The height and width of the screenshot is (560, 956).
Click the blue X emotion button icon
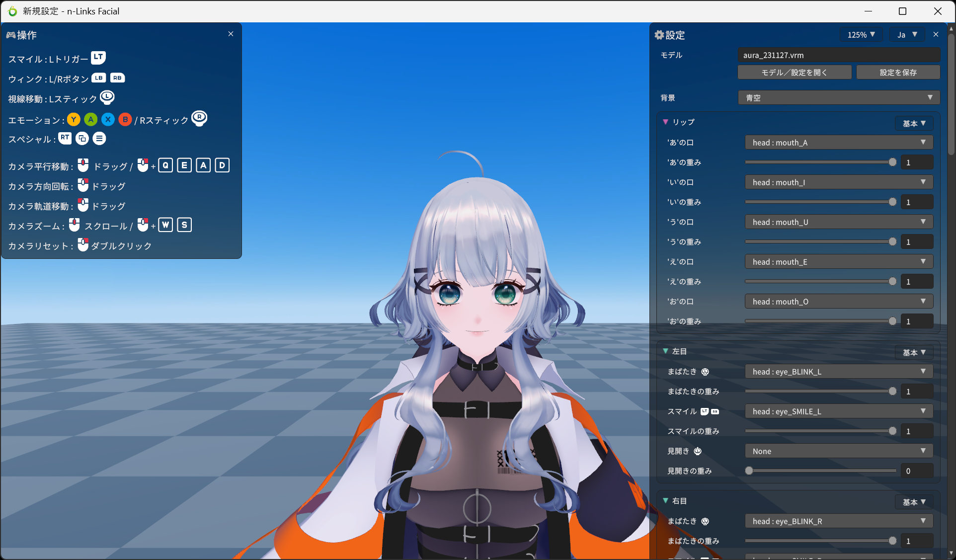tap(108, 119)
